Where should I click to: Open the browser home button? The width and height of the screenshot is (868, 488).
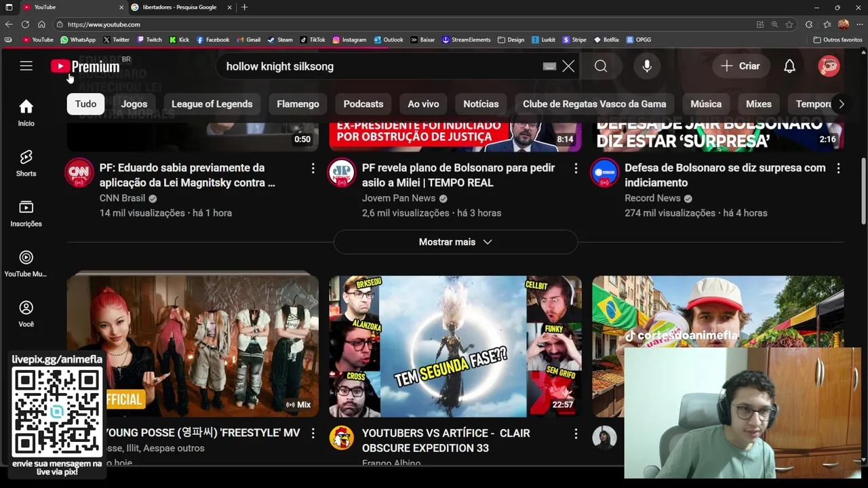(41, 24)
